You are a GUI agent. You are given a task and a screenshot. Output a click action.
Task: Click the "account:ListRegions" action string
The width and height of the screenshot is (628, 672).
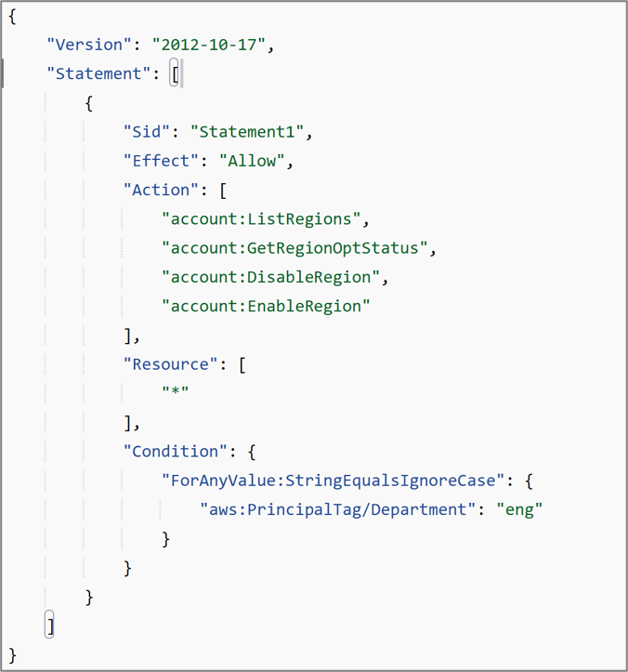click(261, 219)
